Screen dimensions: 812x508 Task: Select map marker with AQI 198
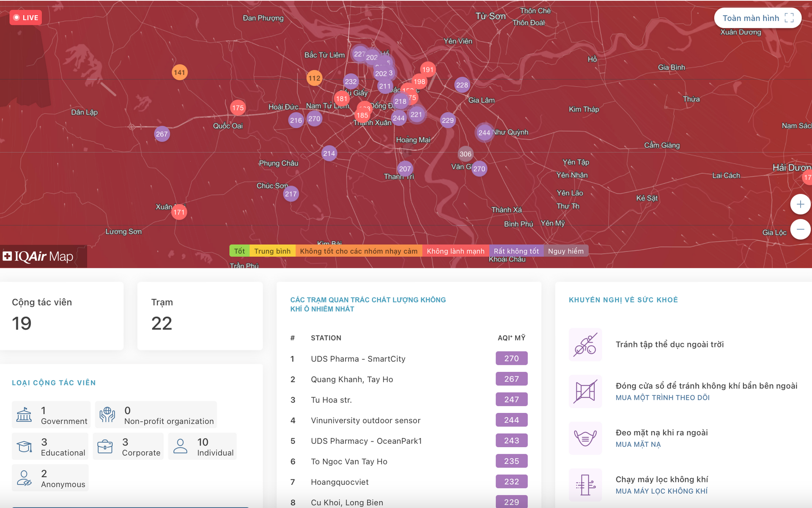[x=419, y=82]
